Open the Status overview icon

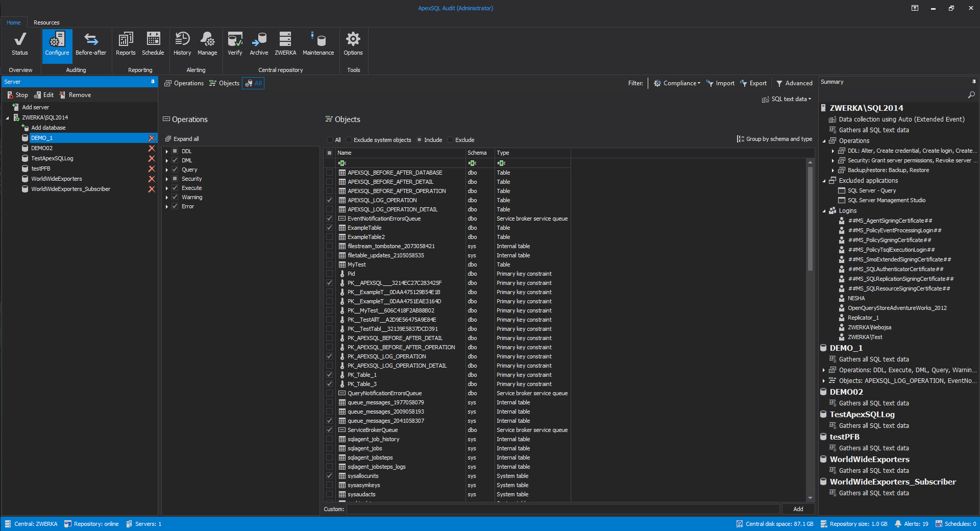pyautogui.click(x=20, y=43)
